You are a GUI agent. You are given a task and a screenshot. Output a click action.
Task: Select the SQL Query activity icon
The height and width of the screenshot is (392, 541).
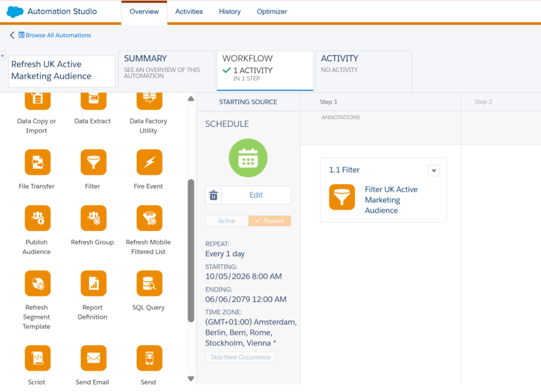149,283
